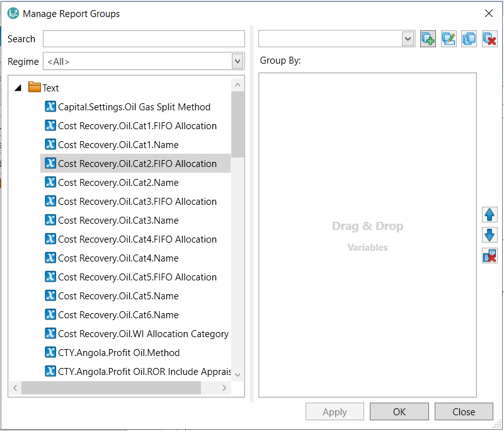Image resolution: width=504 pixels, height=431 pixels.
Task: Select CTY.Angola.Profit Oil.Method variable
Action: tap(119, 353)
